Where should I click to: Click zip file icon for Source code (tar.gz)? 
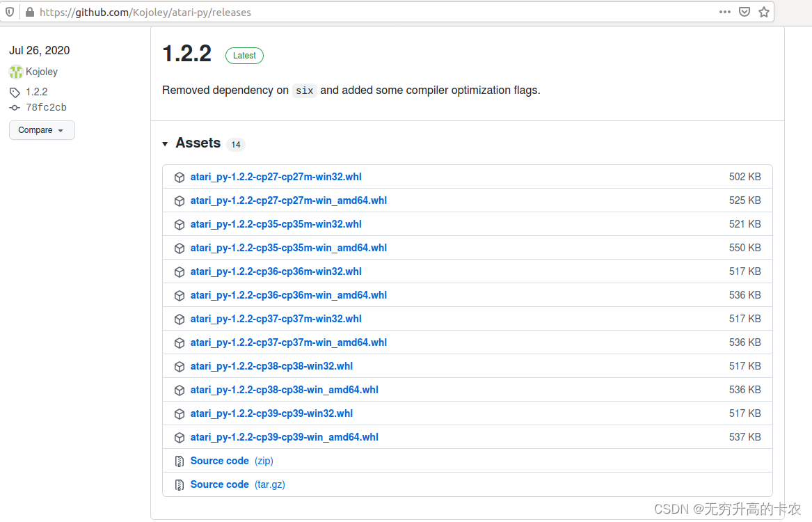coord(180,485)
